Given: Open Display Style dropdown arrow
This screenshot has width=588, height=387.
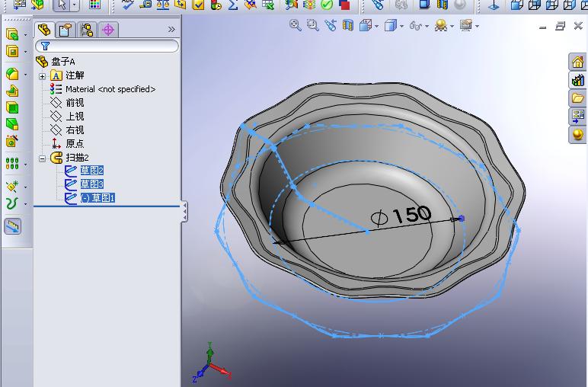Looking at the screenshot, I should pos(401,26).
